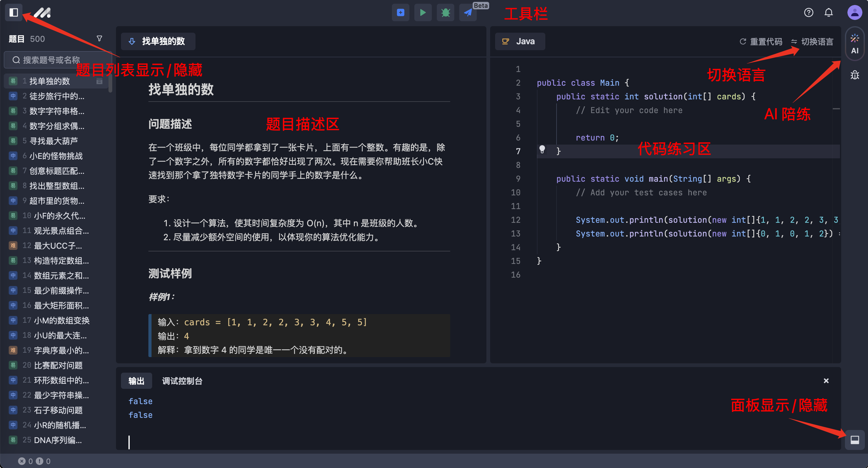Click 切换语言 to switch language
This screenshot has height=468, width=868.
coord(812,41)
